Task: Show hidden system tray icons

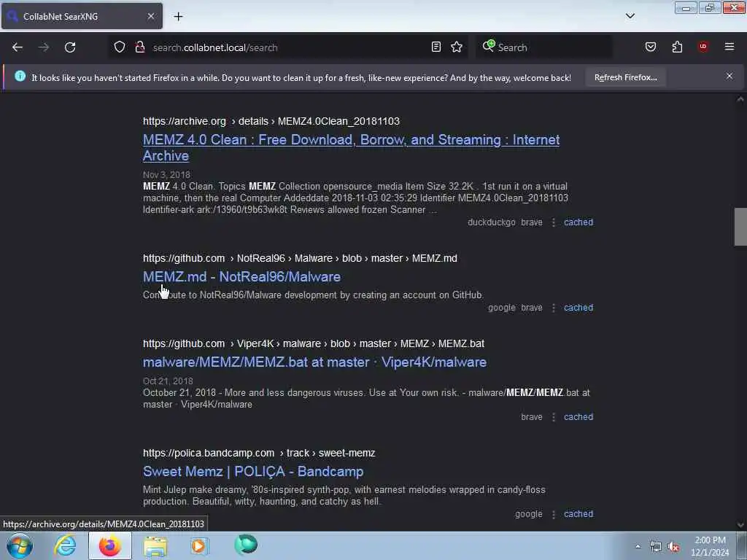Action: tap(638, 546)
